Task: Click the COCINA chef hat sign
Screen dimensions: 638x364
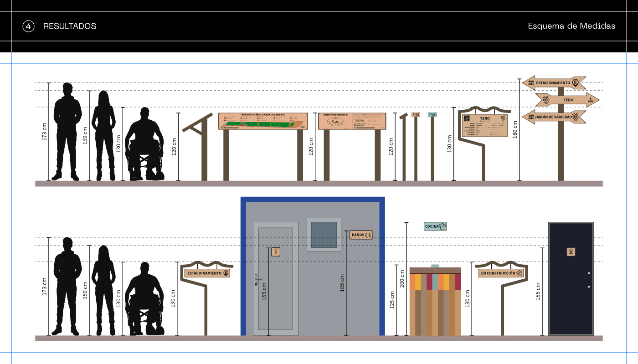Action: click(435, 226)
